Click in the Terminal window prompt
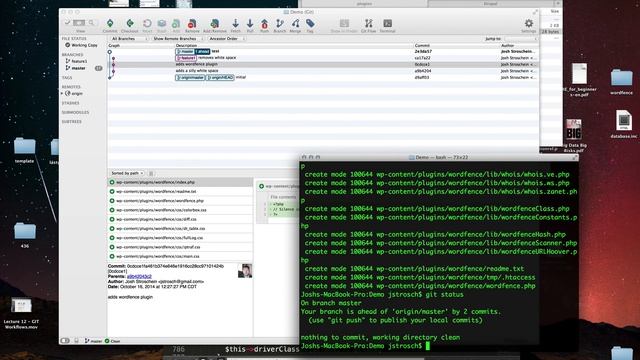 point(427,346)
